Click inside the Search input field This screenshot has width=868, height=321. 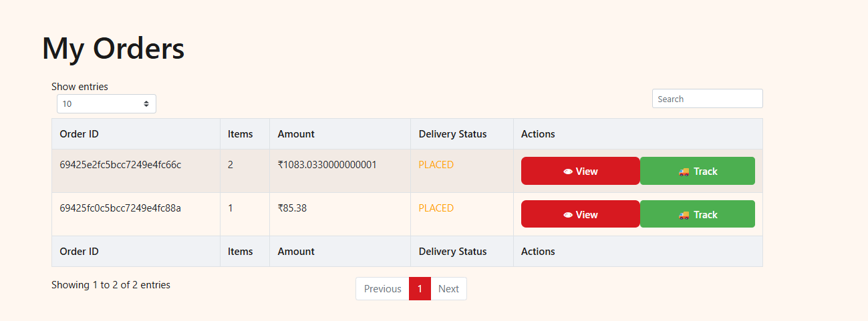tap(707, 99)
